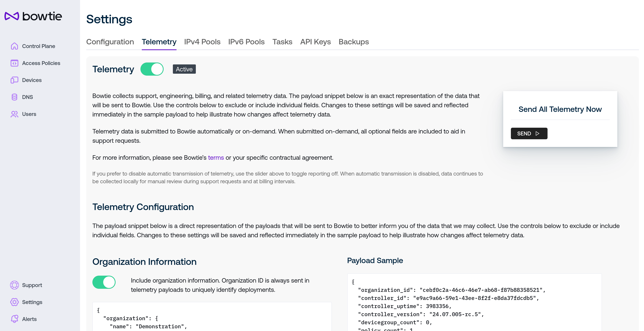This screenshot has height=331, width=644.
Task: Open the Tasks tab
Action: (x=282, y=42)
